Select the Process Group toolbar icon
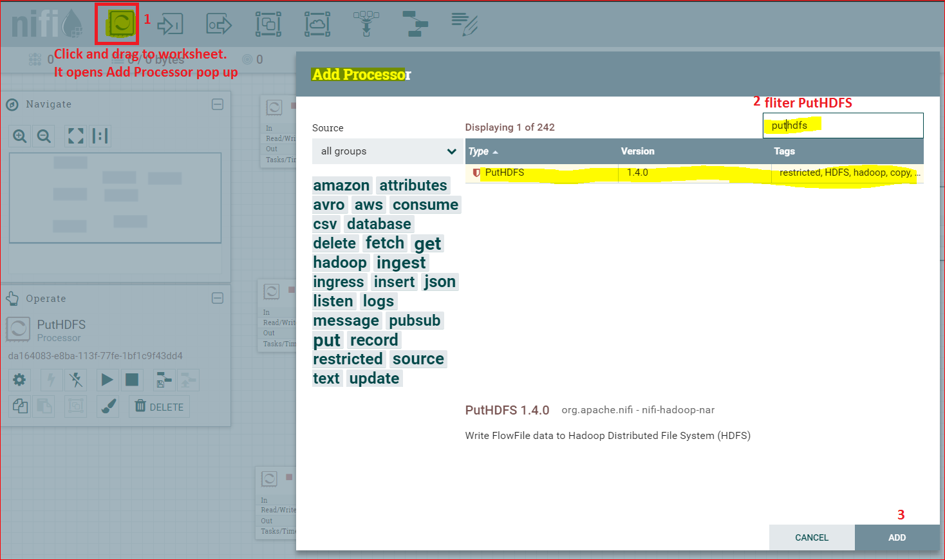The image size is (945, 560). pos(268,24)
